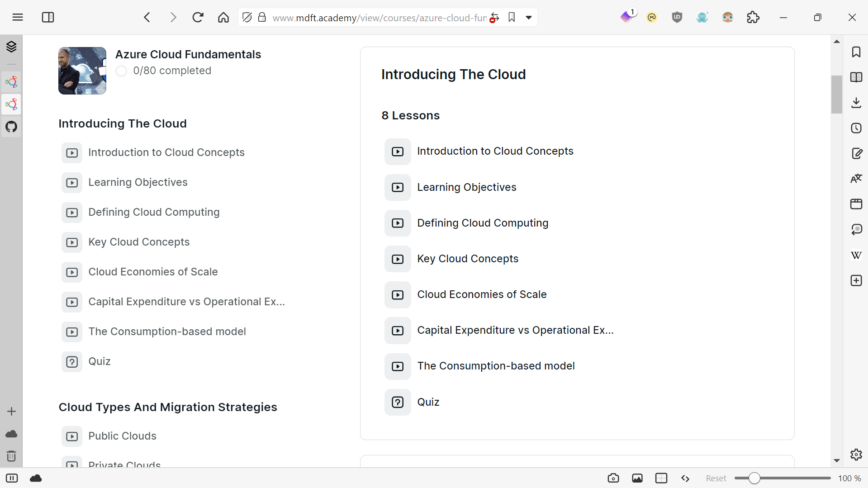Open the Wikipedia web panel

(x=856, y=255)
